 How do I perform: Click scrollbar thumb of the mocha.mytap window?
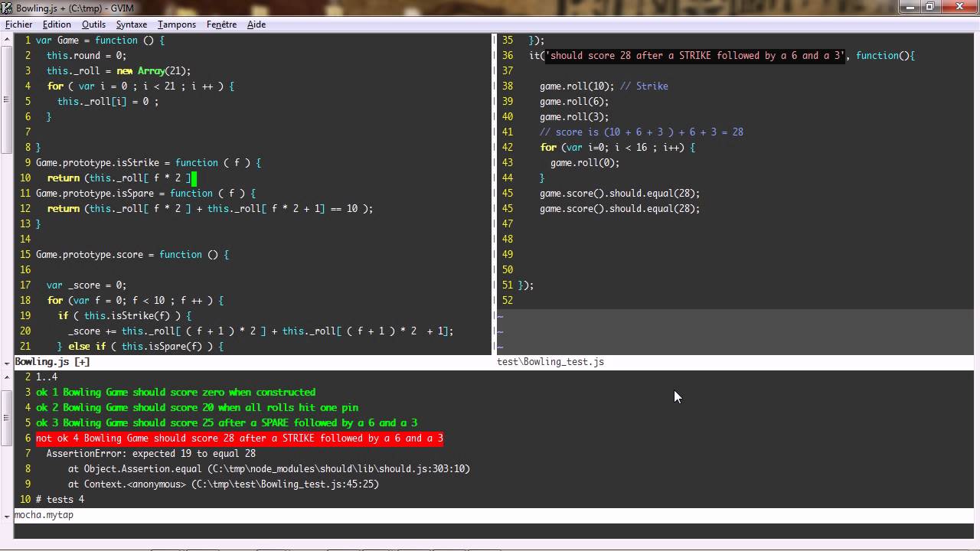tap(6, 419)
